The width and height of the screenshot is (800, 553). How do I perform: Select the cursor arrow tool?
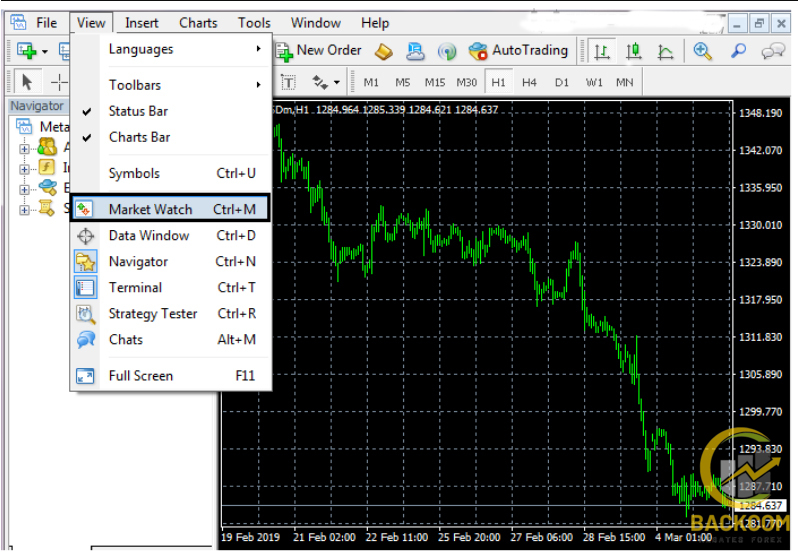click(x=27, y=82)
